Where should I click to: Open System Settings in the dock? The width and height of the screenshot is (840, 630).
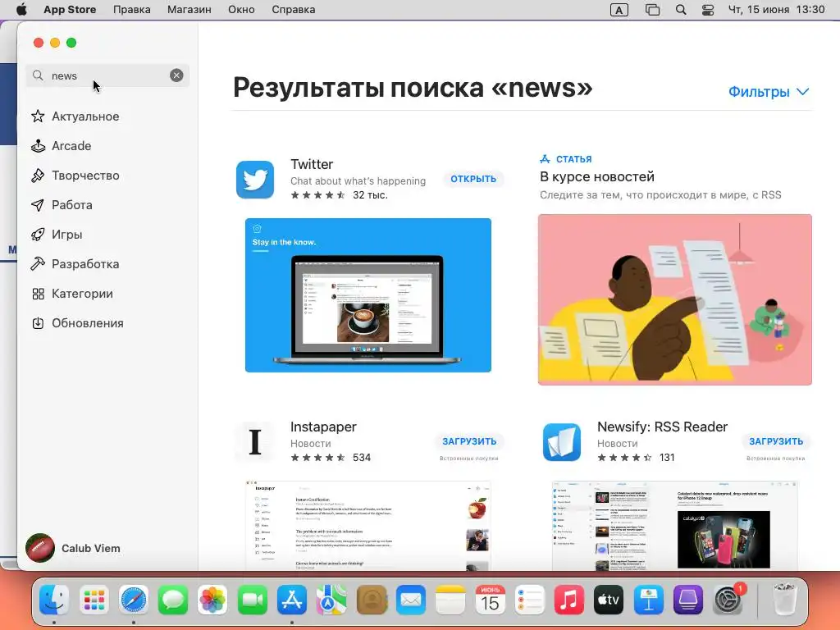[728, 600]
